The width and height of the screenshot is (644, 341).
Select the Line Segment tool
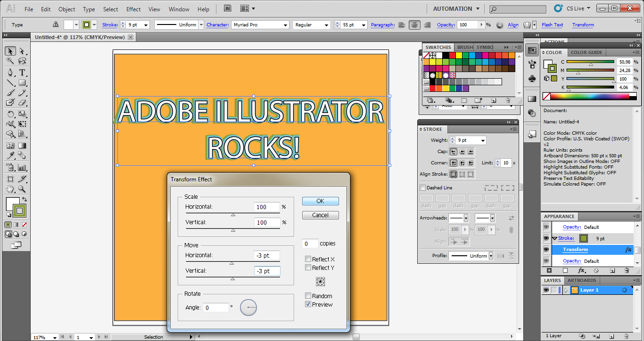click(x=10, y=83)
